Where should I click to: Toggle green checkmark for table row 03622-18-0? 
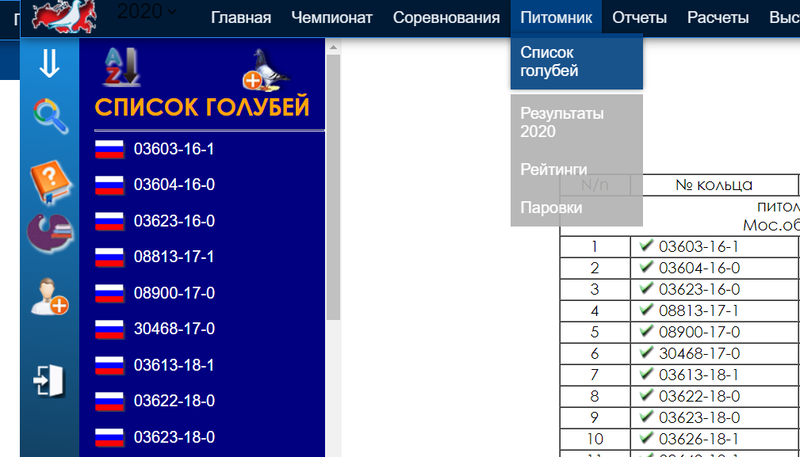tap(646, 396)
